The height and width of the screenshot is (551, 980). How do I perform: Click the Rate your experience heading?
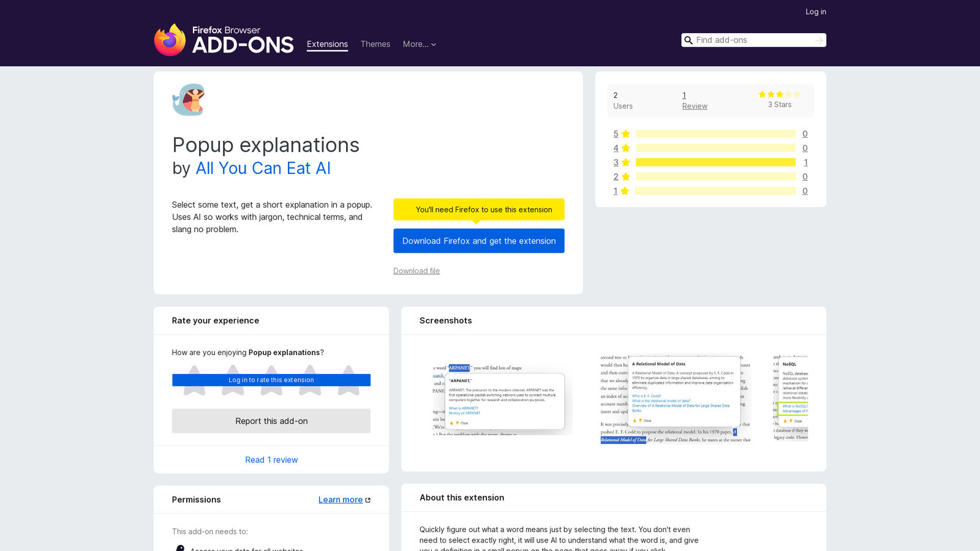pos(216,321)
